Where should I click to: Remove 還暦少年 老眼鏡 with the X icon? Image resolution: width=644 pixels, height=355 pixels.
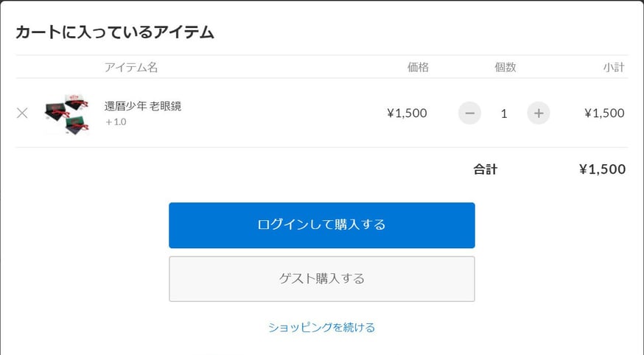(x=22, y=113)
